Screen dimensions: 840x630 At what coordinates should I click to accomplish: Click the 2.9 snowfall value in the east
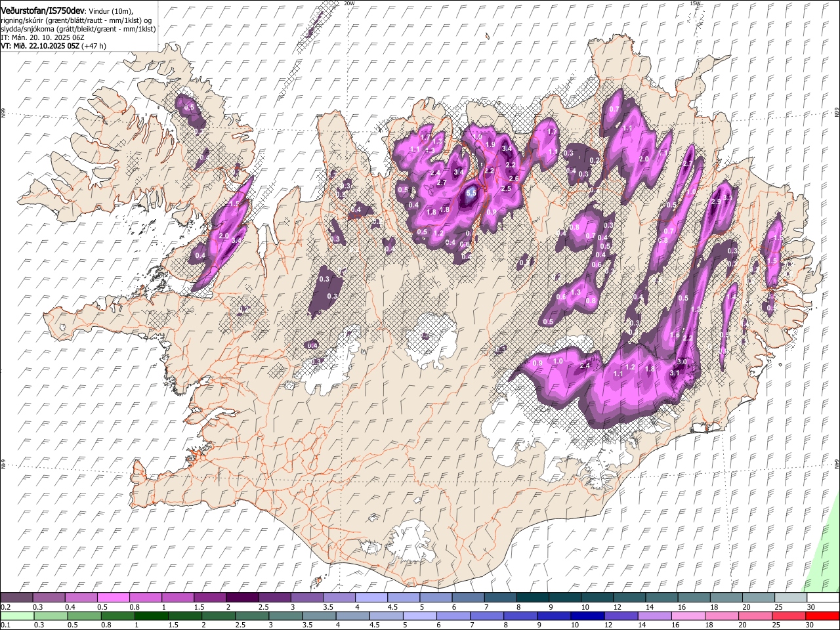click(x=715, y=201)
